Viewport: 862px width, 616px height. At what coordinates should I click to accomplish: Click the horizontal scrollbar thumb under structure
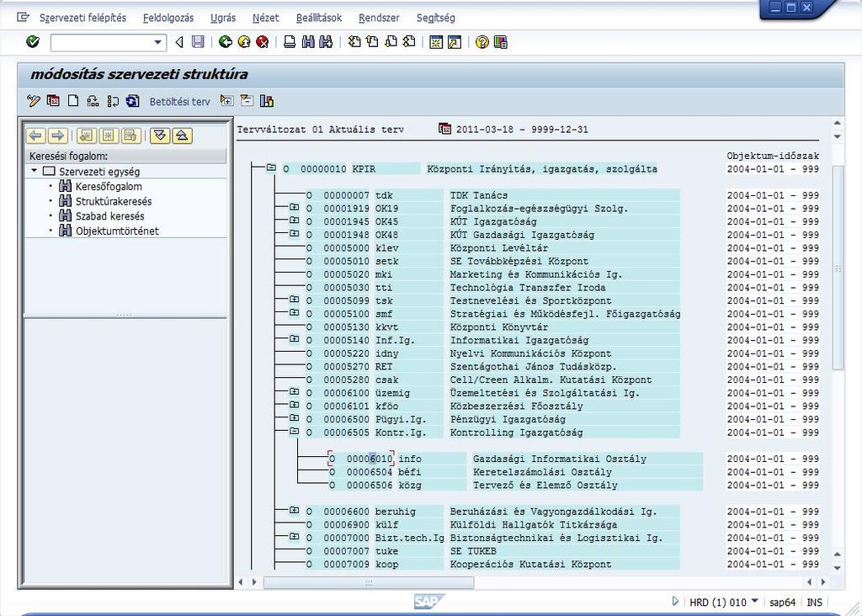point(369,582)
